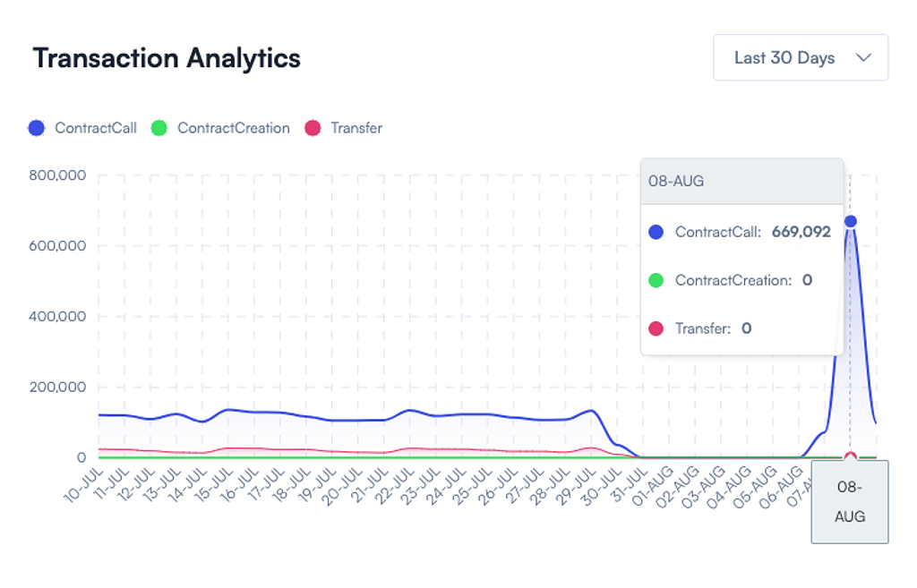
Task: Click the ContractCreation legend label
Action: click(233, 128)
